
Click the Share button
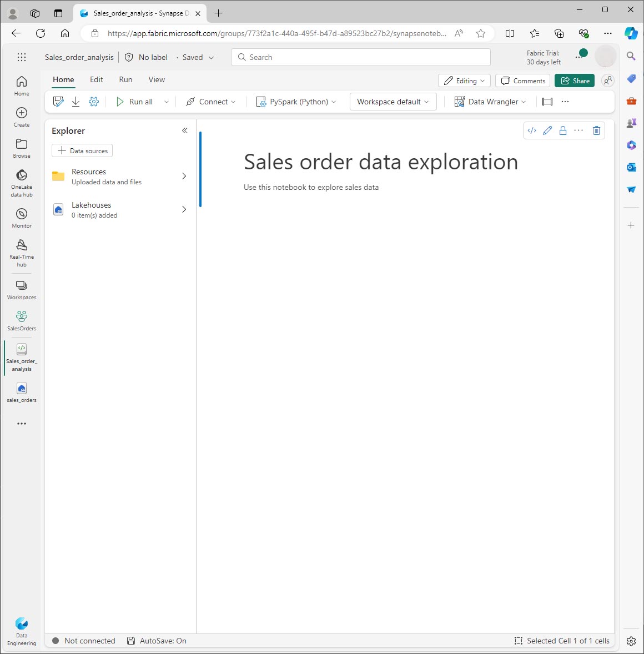coord(575,81)
